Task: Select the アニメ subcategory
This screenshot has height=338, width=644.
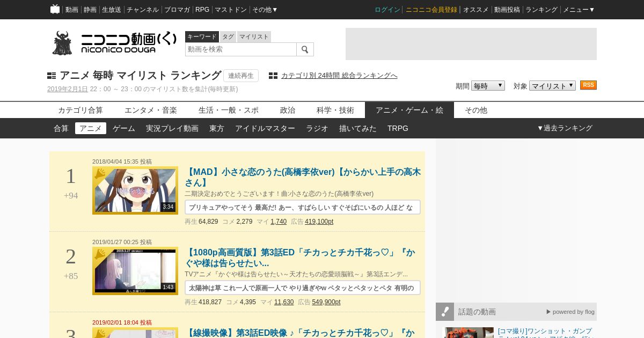Action: [x=91, y=128]
